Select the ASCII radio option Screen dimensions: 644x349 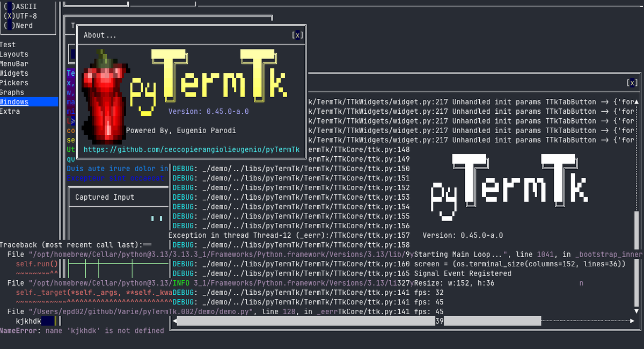point(20,6)
